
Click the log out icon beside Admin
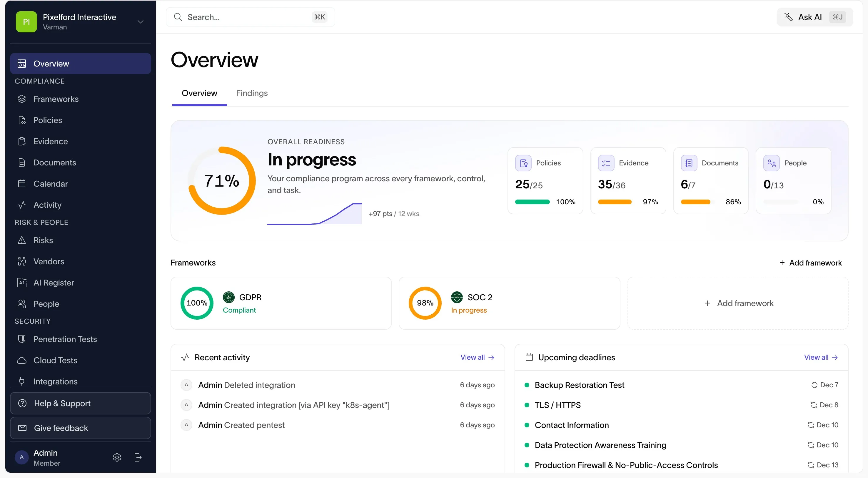pos(138,457)
